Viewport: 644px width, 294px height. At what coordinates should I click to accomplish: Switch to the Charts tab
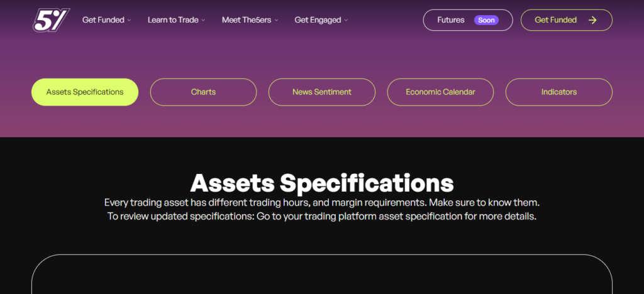203,92
